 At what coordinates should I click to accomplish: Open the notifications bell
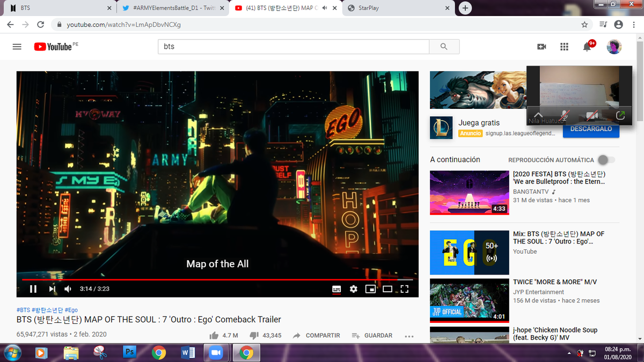587,47
